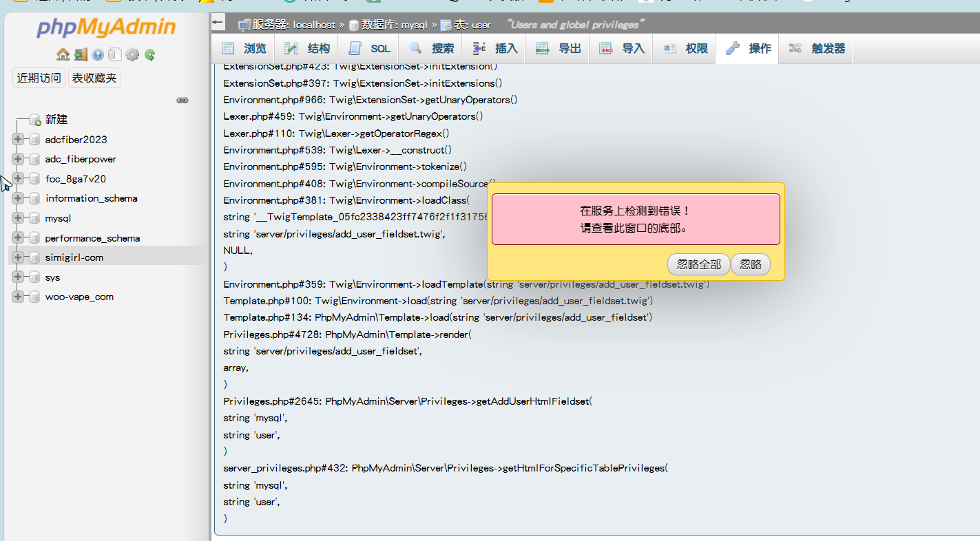
Task: Select simigirl-com database name in tree
Action: [x=74, y=257]
